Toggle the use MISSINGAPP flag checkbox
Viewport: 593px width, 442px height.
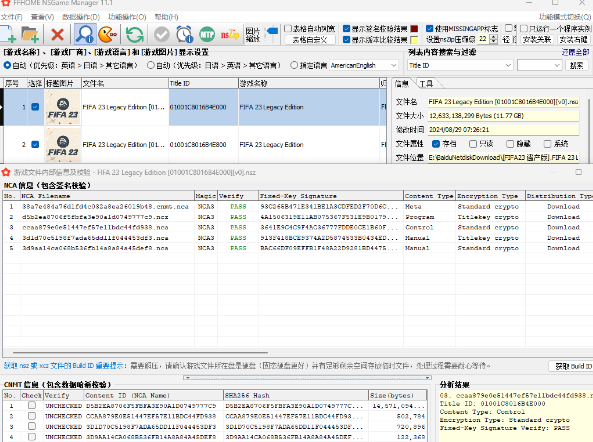(x=429, y=28)
